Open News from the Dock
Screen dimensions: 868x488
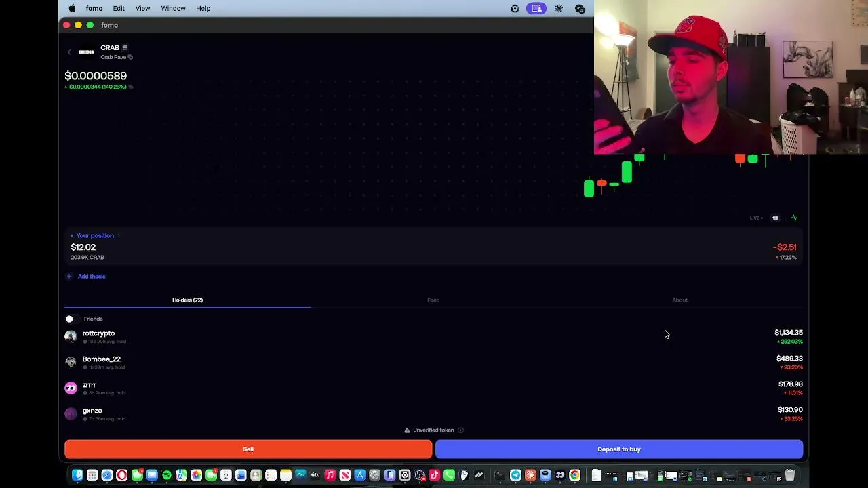(345, 475)
